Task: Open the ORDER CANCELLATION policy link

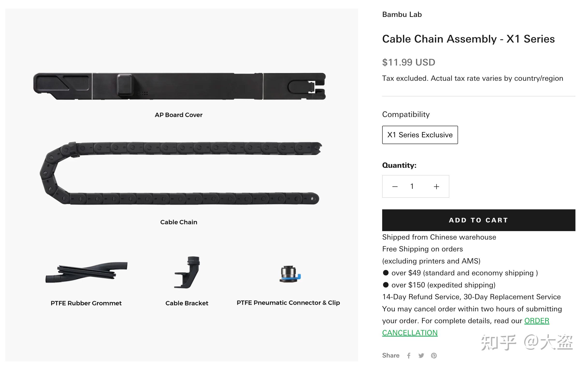Action: [x=537, y=321]
